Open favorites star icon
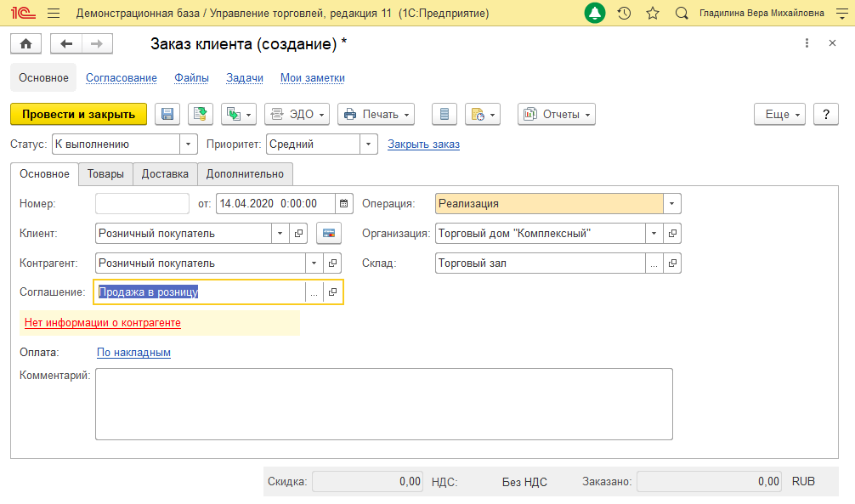The width and height of the screenshot is (855, 504). point(653,13)
